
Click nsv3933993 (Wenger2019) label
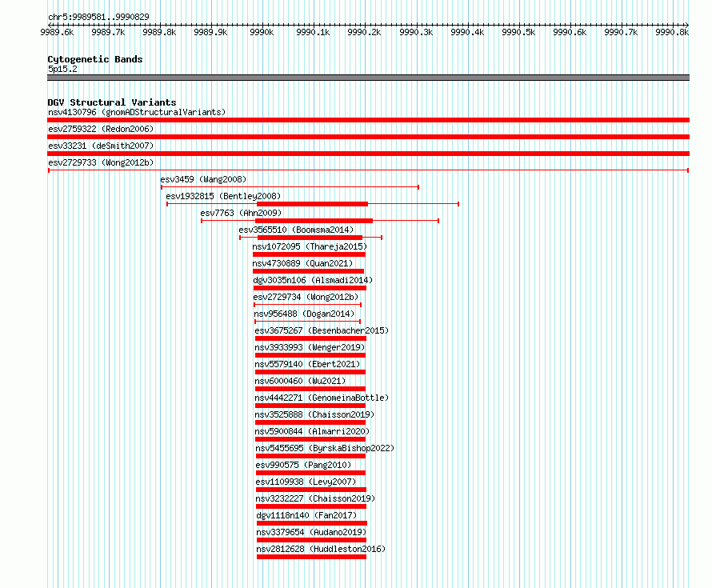(x=310, y=347)
